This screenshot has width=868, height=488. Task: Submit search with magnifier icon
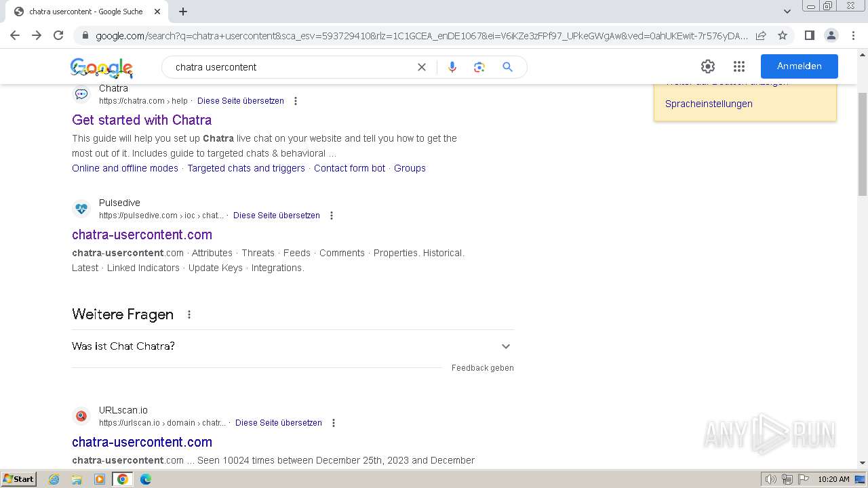click(507, 67)
